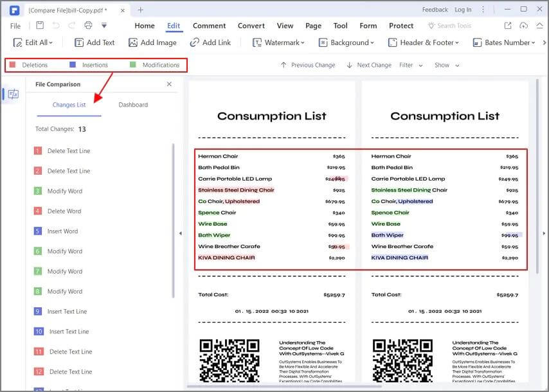Click the Share icon near the top right
This screenshot has height=392, width=549.
coord(507,26)
